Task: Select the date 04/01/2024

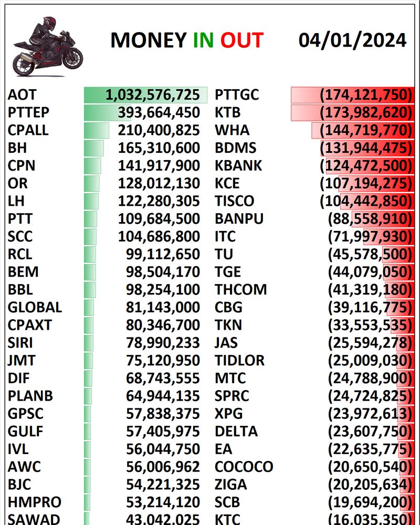Action: [x=352, y=40]
